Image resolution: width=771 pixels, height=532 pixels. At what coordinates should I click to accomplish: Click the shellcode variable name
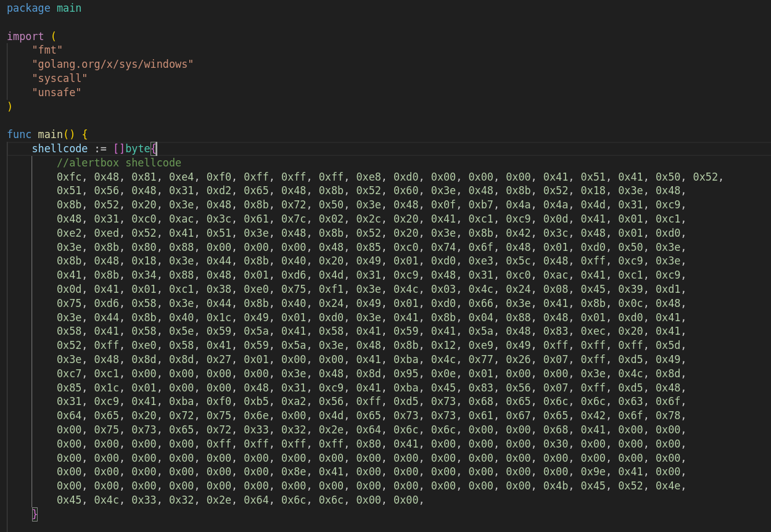point(60,149)
